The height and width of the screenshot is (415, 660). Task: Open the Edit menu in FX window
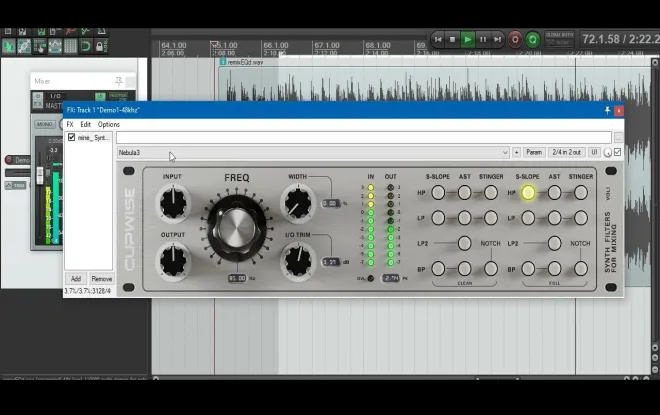click(x=85, y=125)
